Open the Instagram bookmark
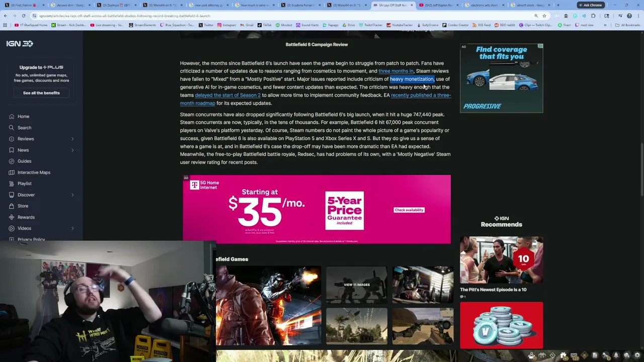Image resolution: width=644 pixels, height=362 pixels. 226,25
